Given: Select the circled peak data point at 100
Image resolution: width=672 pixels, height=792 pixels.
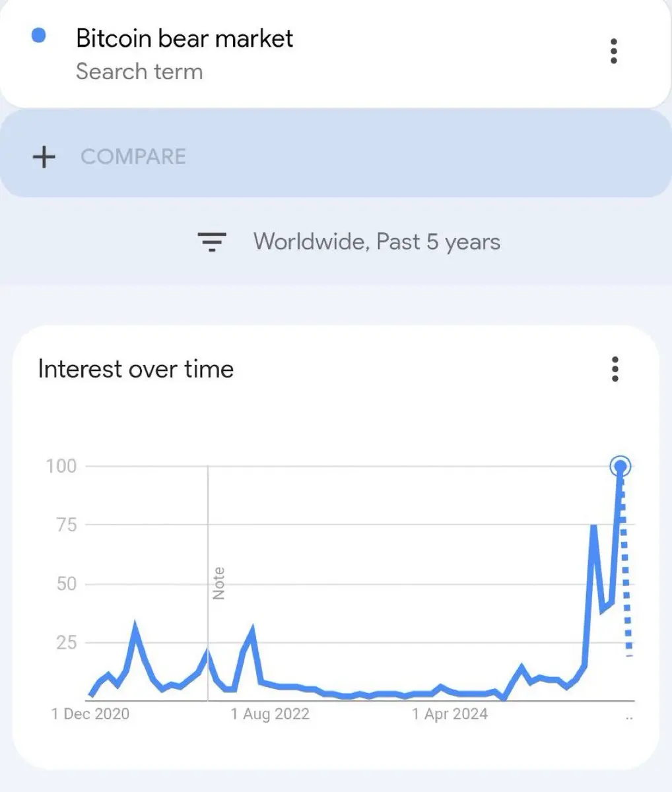Looking at the screenshot, I should [x=620, y=467].
